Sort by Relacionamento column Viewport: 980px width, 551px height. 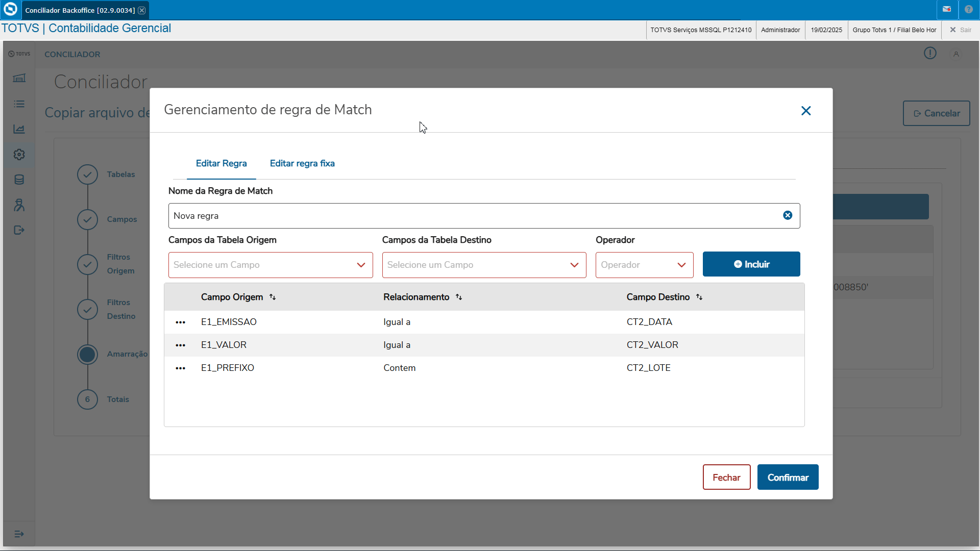[x=459, y=297]
